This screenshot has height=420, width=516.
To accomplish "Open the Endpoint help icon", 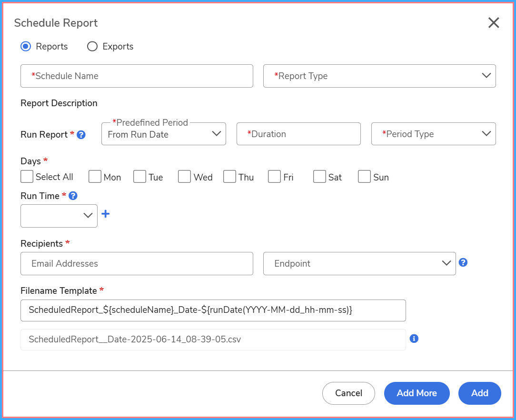I will coord(463,262).
